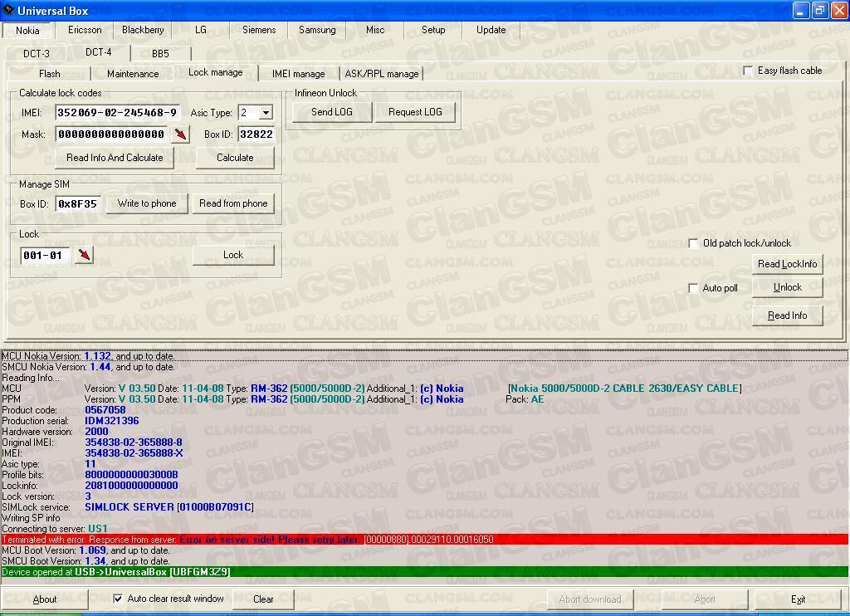Uncheck Auto clear result window
850x616 pixels.
[118, 599]
